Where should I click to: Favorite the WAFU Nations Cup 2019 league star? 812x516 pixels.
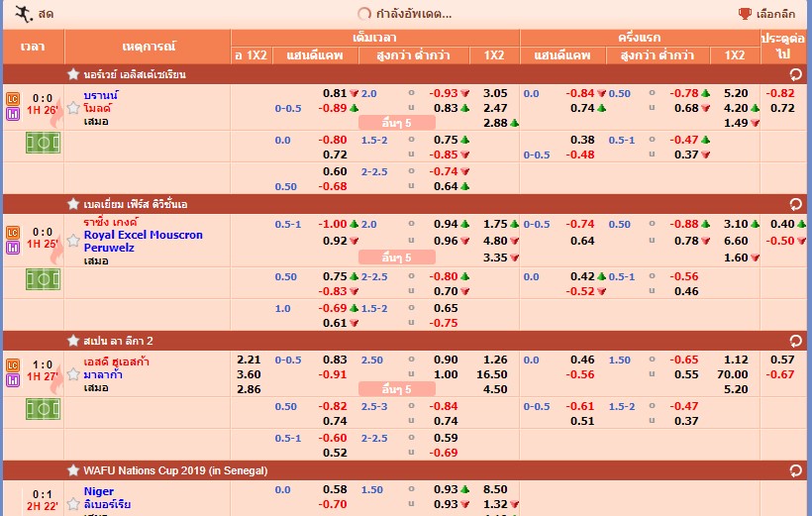(x=73, y=470)
